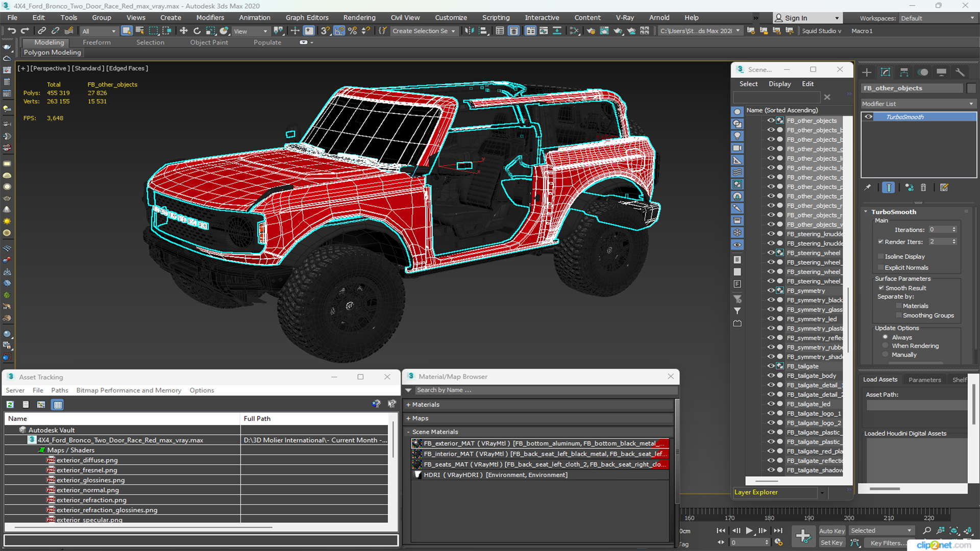Screen dimensions: 980x551
Task: Activate the Select Object tool
Action: tap(127, 31)
